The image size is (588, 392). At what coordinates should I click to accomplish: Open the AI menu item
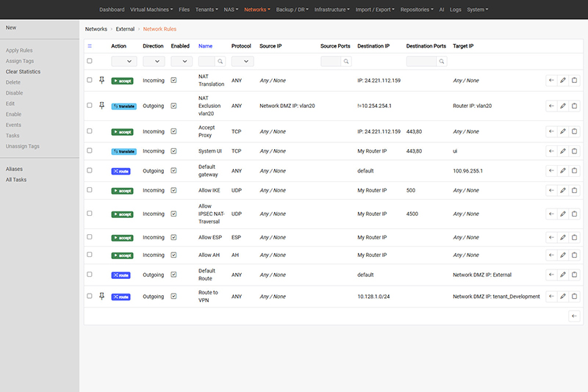[442, 10]
